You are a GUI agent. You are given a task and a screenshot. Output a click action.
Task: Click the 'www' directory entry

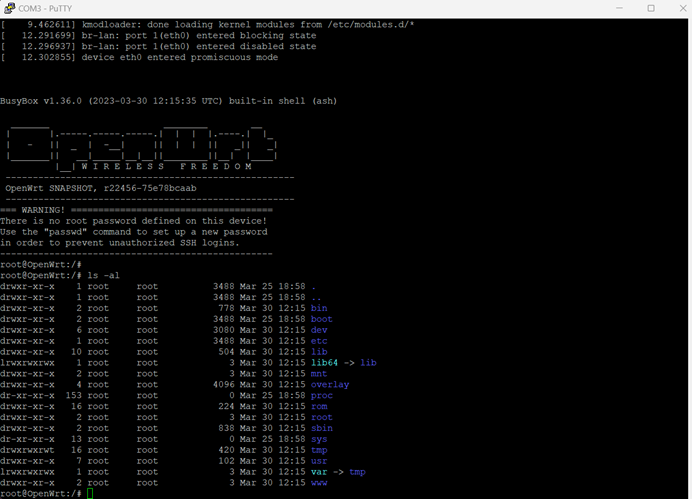pyautogui.click(x=319, y=483)
